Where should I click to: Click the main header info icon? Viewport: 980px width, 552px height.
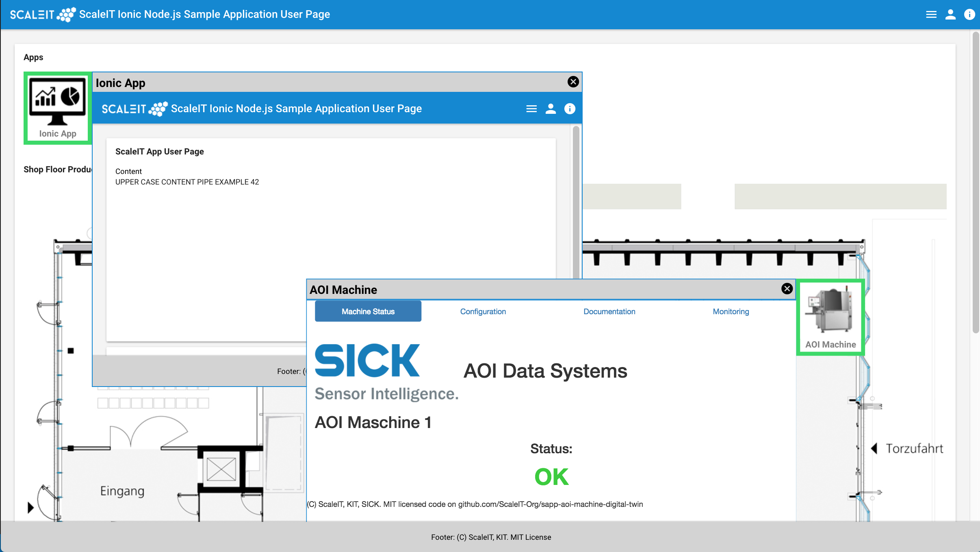click(969, 15)
